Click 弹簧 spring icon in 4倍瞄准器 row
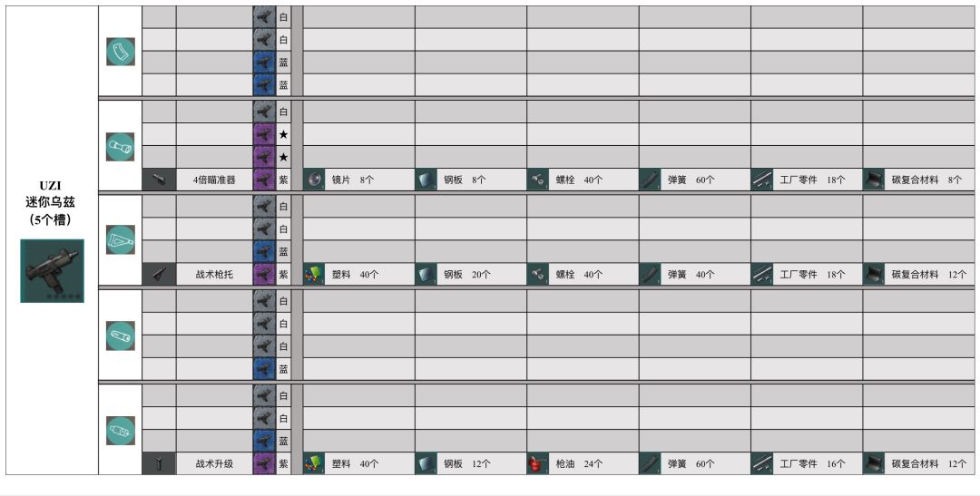 click(x=650, y=180)
